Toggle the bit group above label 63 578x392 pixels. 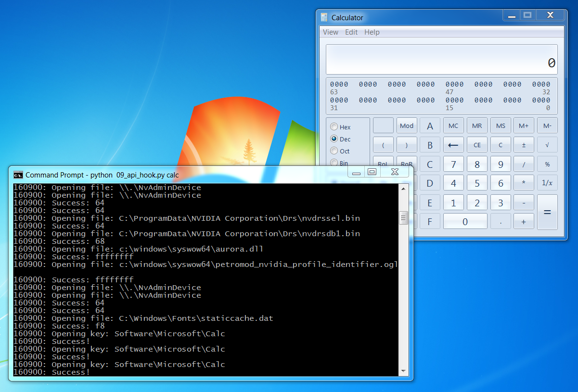pyautogui.click(x=339, y=84)
